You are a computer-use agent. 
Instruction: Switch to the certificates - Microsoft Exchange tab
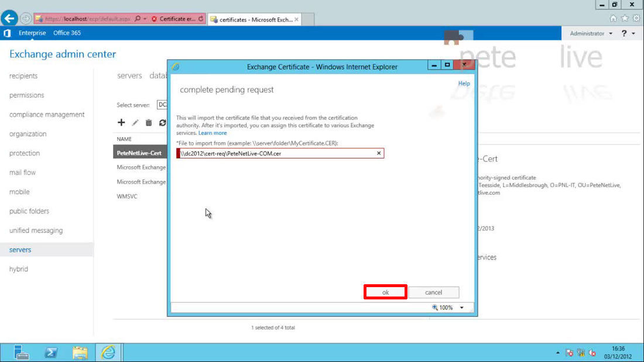pyautogui.click(x=255, y=19)
